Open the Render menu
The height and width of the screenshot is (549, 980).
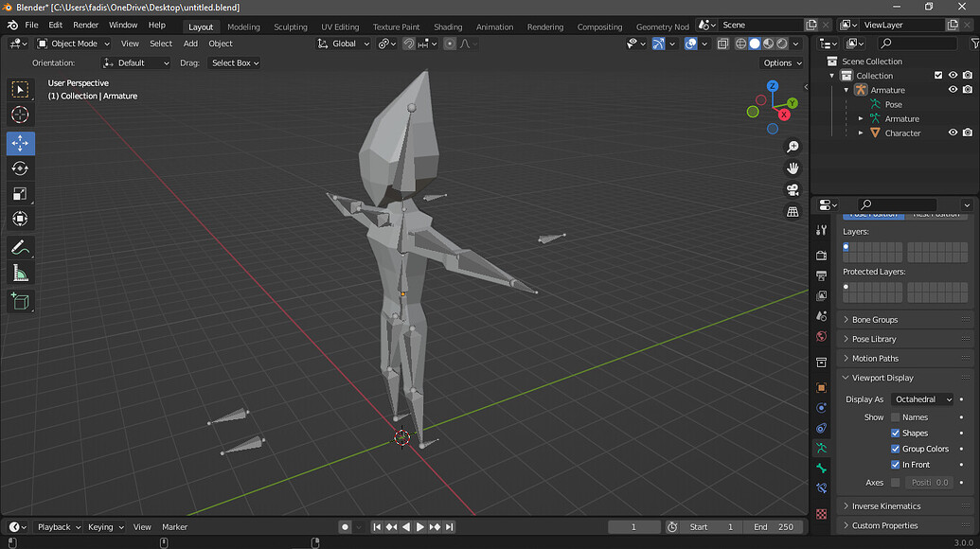(85, 25)
